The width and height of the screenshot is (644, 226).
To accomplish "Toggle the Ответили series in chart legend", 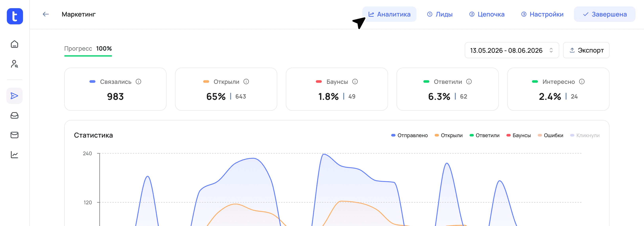I will [484, 135].
